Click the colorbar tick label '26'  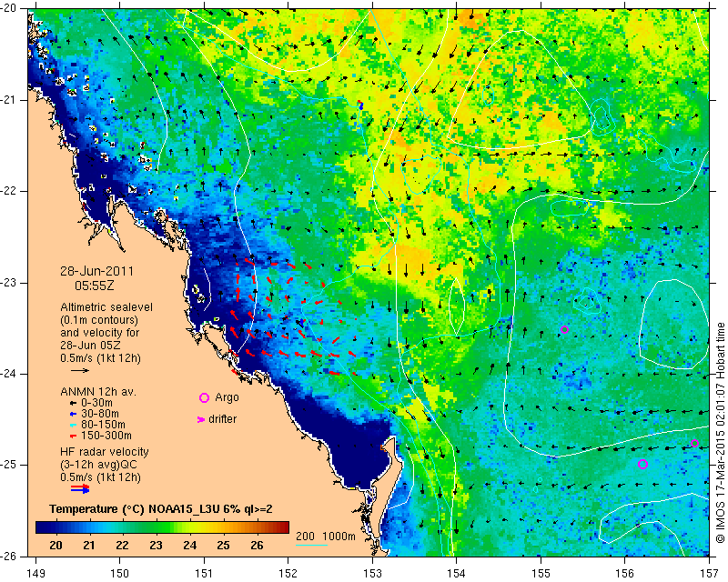pyautogui.click(x=257, y=546)
